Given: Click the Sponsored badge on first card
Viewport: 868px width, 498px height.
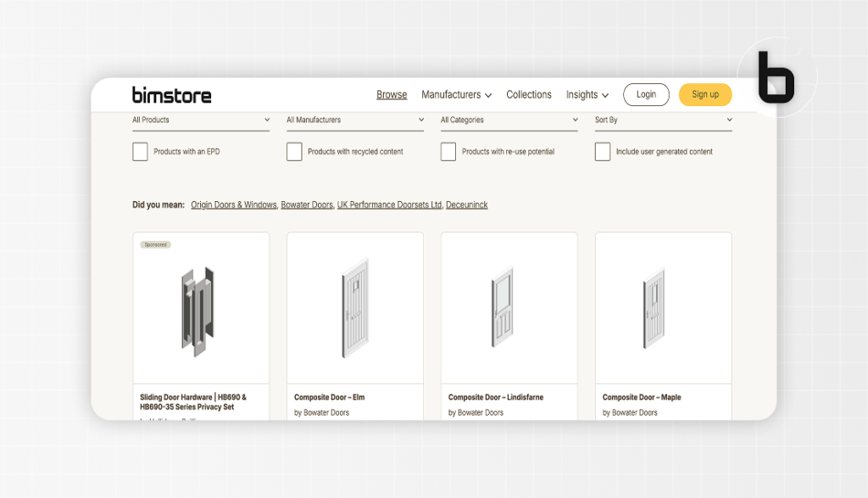Looking at the screenshot, I should coord(156,244).
